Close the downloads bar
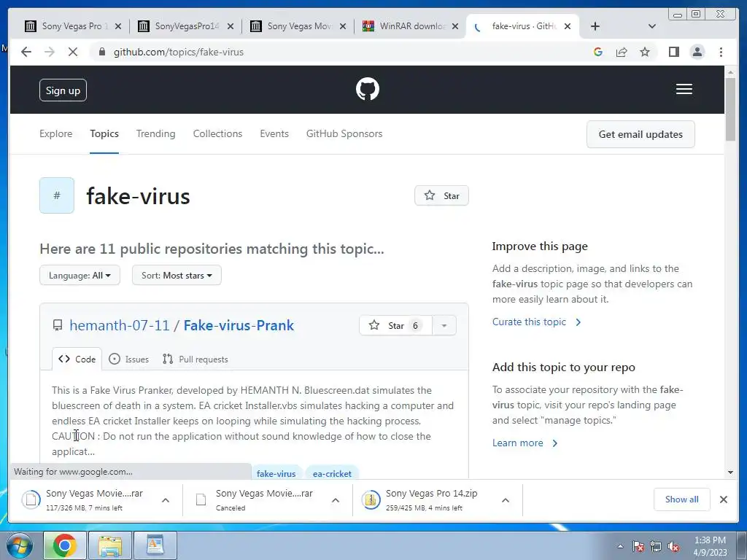The height and width of the screenshot is (560, 747). coord(723,499)
